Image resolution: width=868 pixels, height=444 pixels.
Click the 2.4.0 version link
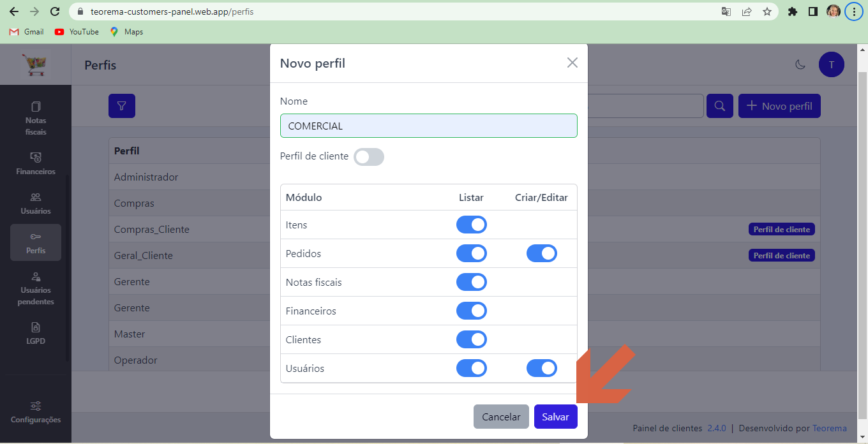tap(717, 428)
